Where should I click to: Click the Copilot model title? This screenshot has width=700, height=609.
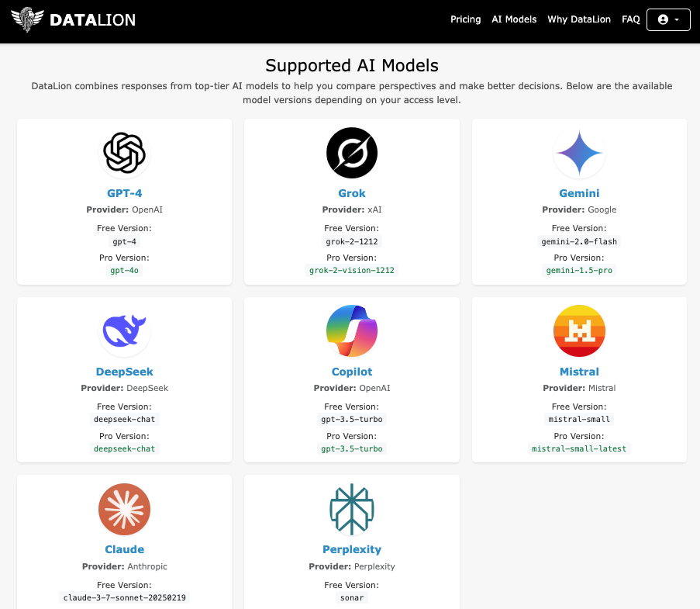(x=352, y=372)
